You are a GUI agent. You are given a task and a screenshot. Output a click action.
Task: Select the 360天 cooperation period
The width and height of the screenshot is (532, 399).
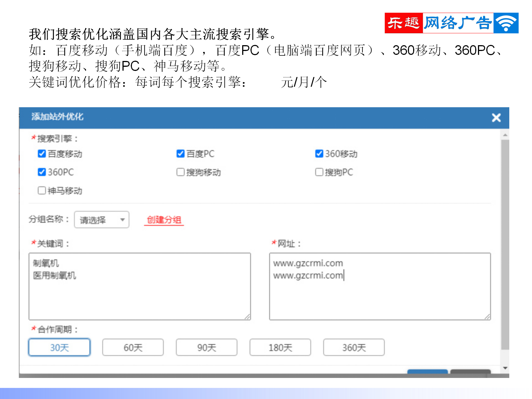pyautogui.click(x=354, y=347)
